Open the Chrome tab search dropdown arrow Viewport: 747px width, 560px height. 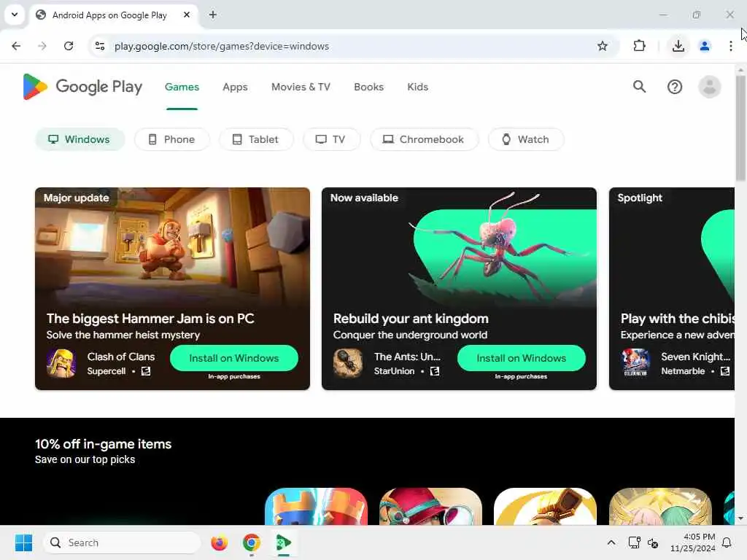point(15,15)
